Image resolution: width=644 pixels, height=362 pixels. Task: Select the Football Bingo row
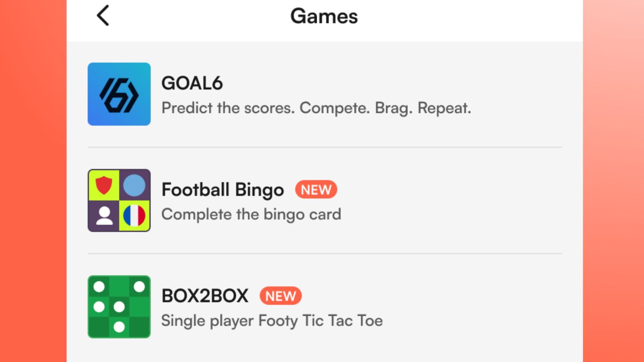(280, 199)
